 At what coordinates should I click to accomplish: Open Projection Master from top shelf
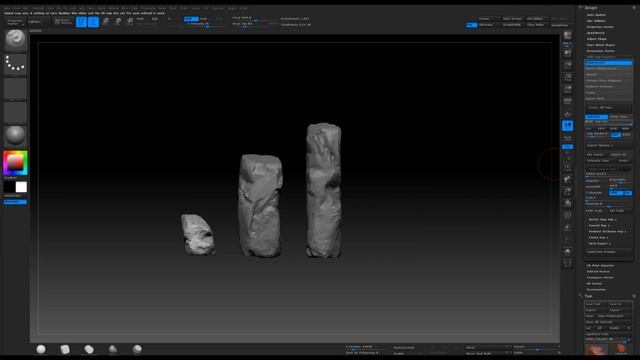tap(15, 22)
